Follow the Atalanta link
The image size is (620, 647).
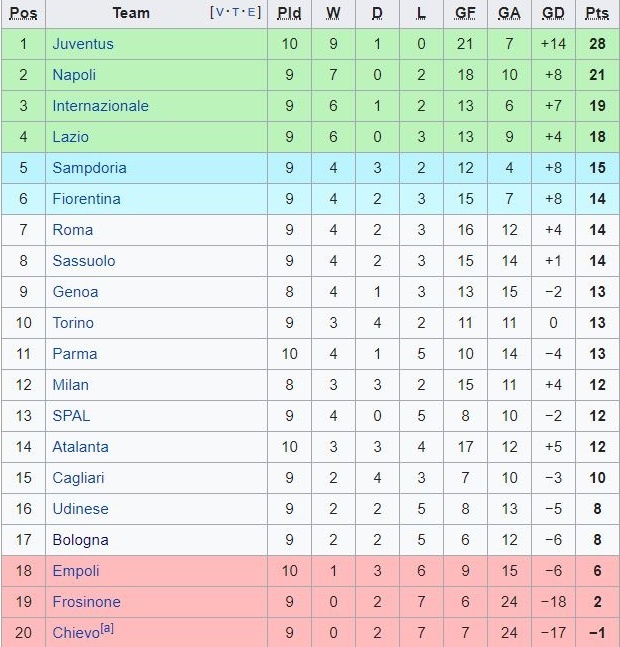click(80, 447)
